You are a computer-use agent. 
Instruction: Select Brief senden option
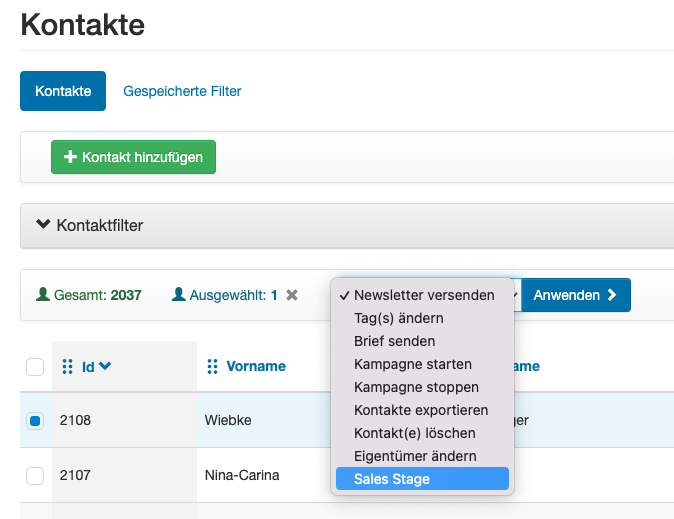coord(422,341)
